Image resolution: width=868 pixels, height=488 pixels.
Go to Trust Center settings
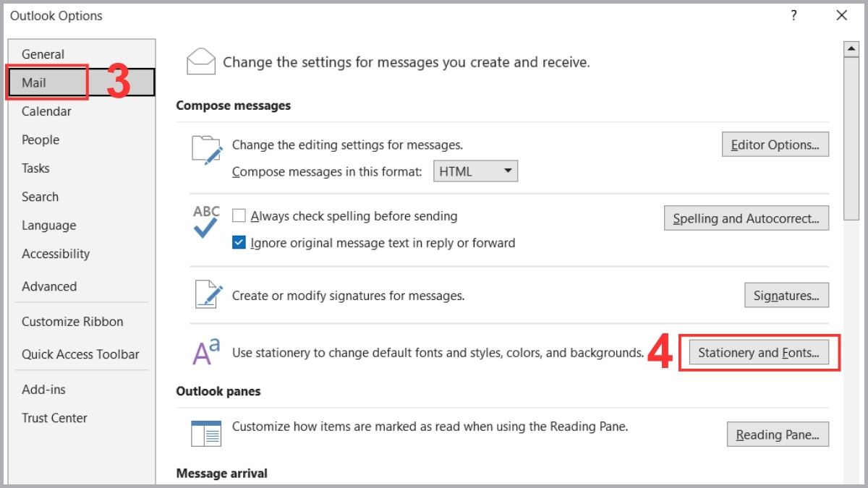pos(54,418)
